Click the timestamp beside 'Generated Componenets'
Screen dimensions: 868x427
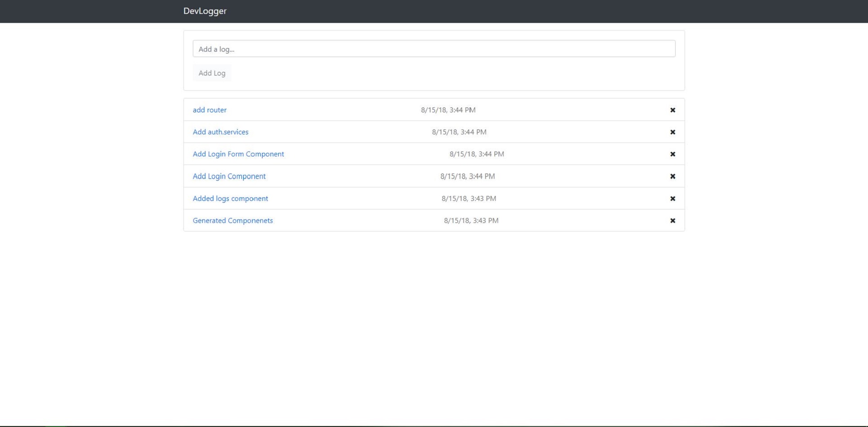click(x=471, y=221)
